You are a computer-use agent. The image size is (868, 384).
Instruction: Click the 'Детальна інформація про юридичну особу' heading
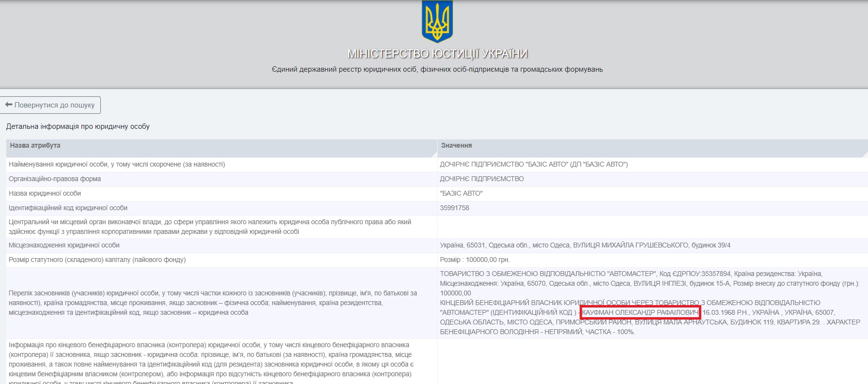pos(78,127)
